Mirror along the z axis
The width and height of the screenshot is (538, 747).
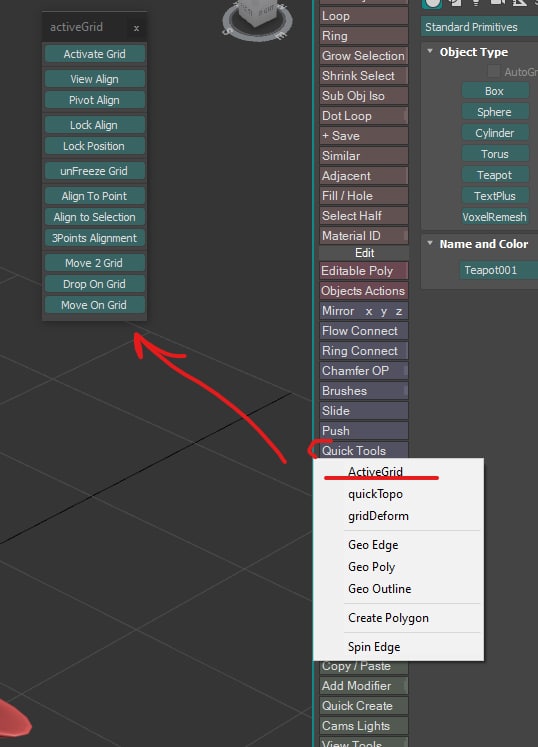pyautogui.click(x=399, y=312)
